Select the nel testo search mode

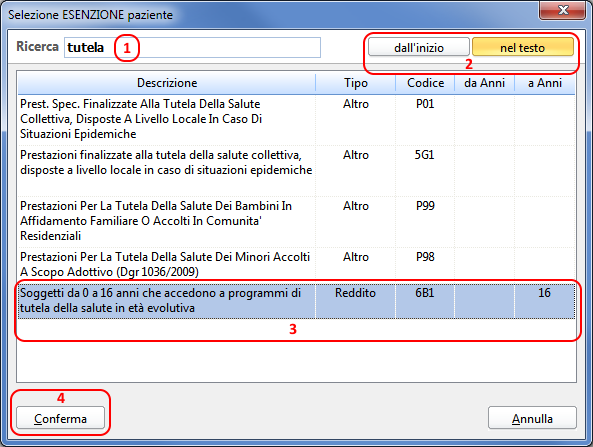pos(522,47)
